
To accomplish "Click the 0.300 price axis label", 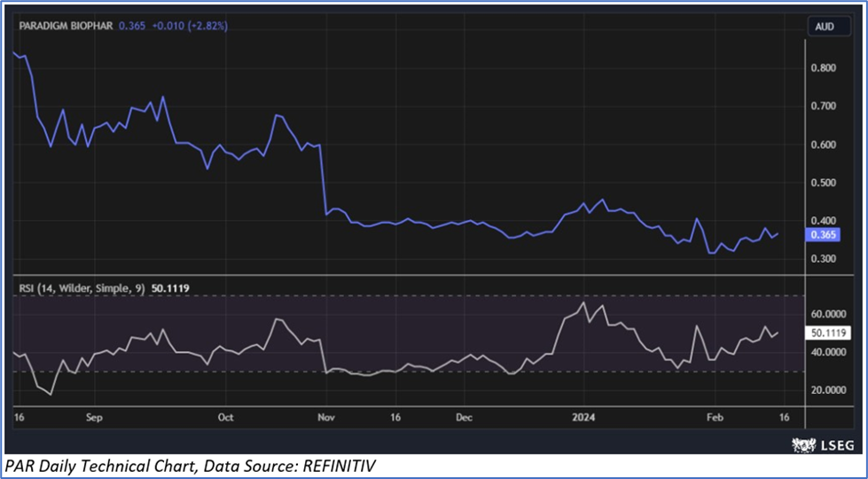I will click(824, 259).
